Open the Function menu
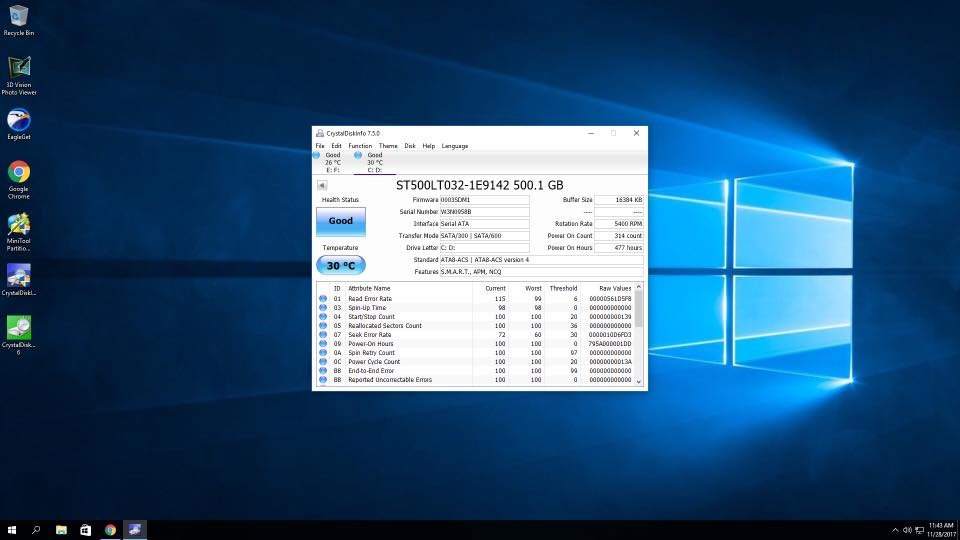The image size is (960, 540). (x=360, y=146)
